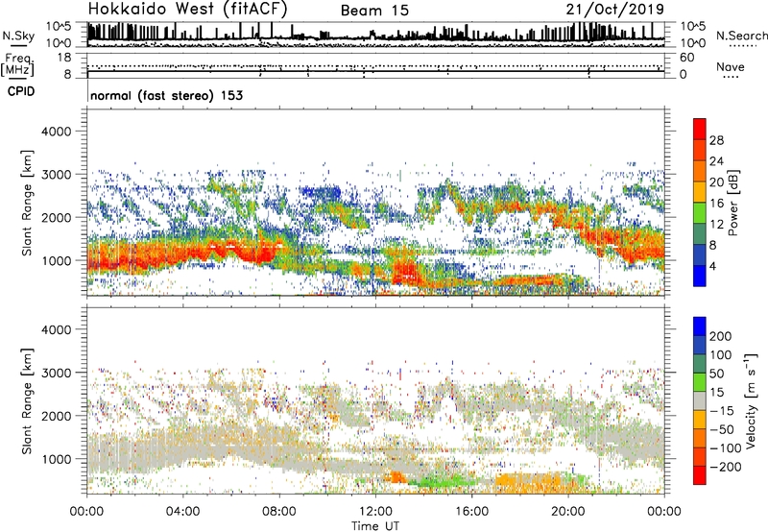Click the '20:00' time axis label
This screenshot has height=532, width=768.
coord(567,512)
